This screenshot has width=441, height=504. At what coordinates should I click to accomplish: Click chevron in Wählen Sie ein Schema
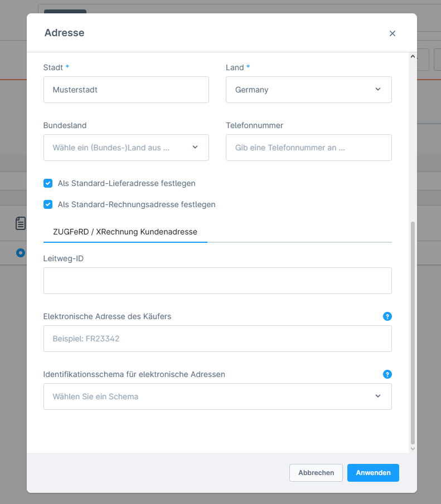(x=378, y=396)
